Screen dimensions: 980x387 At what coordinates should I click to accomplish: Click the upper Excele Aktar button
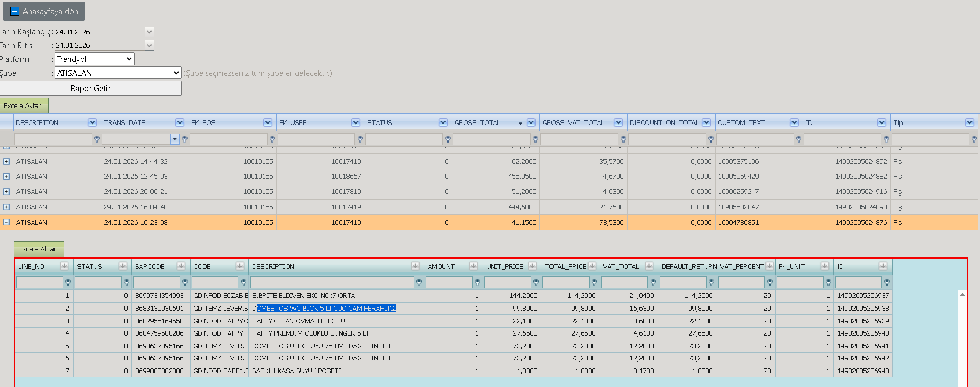coord(24,105)
